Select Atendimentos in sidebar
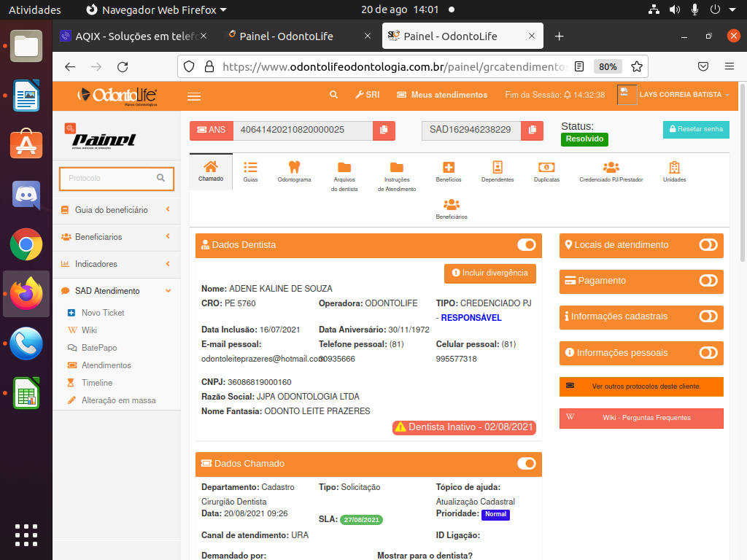The image size is (747, 560). click(x=106, y=365)
